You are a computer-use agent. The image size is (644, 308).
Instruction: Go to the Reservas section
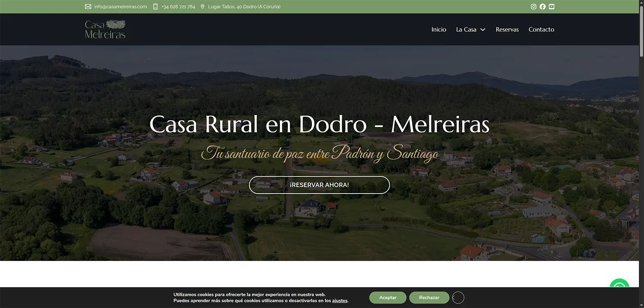click(507, 29)
